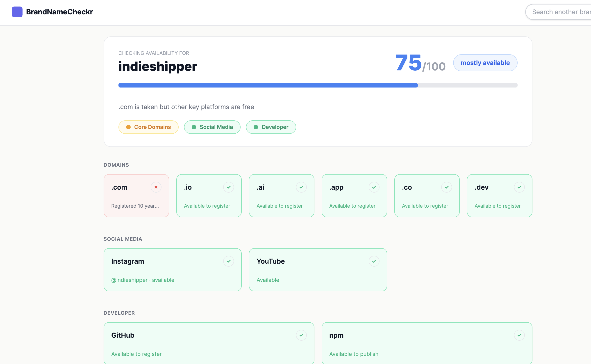Click the mostly available status badge
This screenshot has width=591, height=364.
485,63
